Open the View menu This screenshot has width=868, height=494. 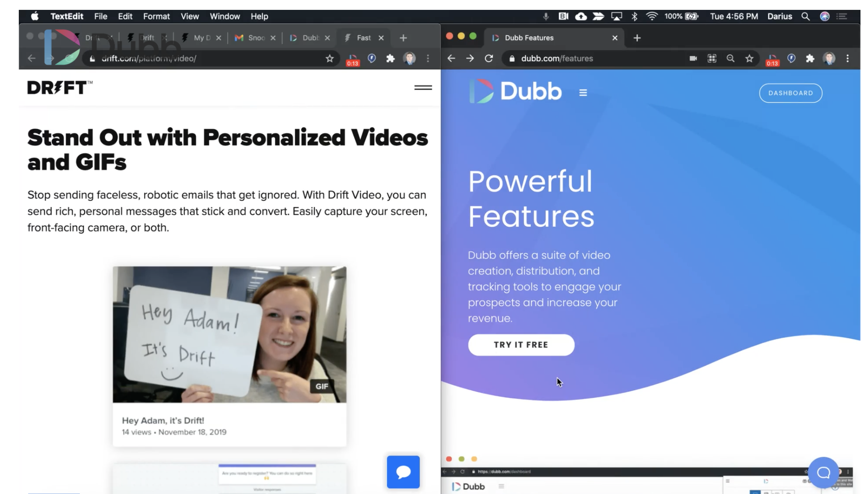pos(190,16)
